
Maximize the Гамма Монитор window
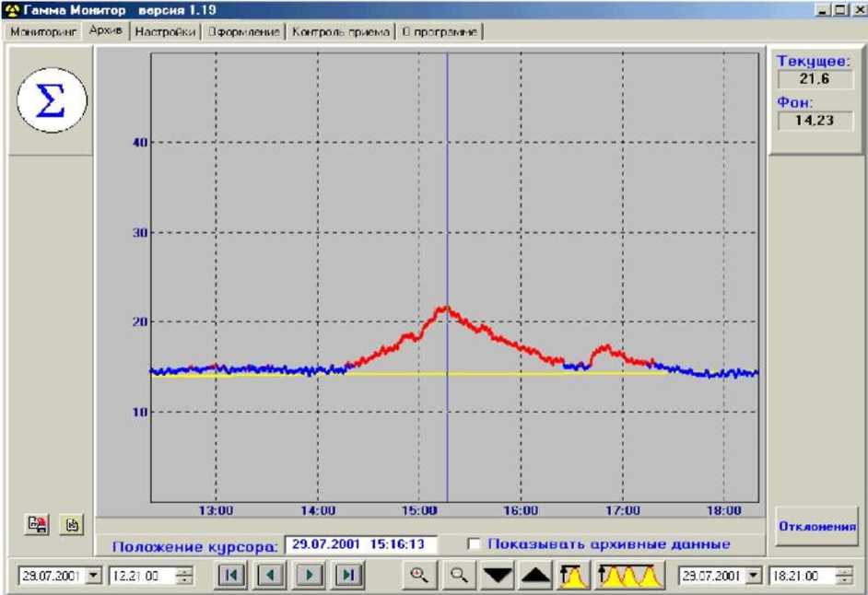pyautogui.click(x=841, y=10)
